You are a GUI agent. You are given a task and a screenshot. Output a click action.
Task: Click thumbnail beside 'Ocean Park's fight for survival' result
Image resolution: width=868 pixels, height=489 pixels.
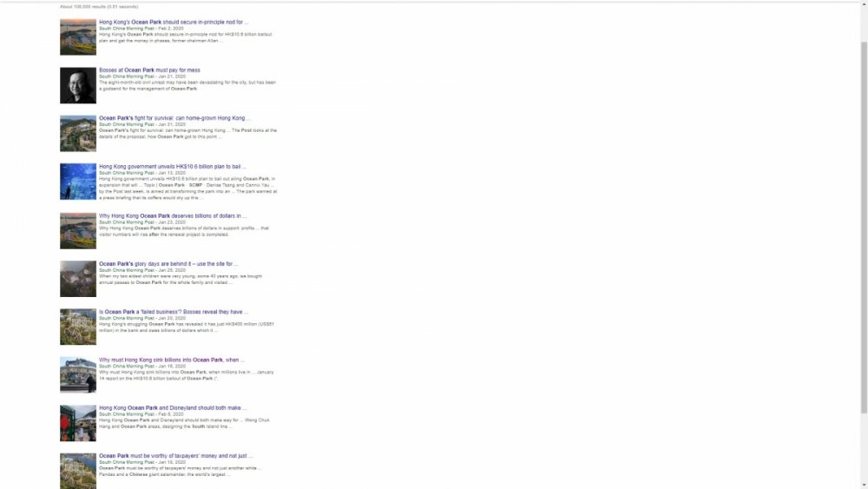coord(78,134)
